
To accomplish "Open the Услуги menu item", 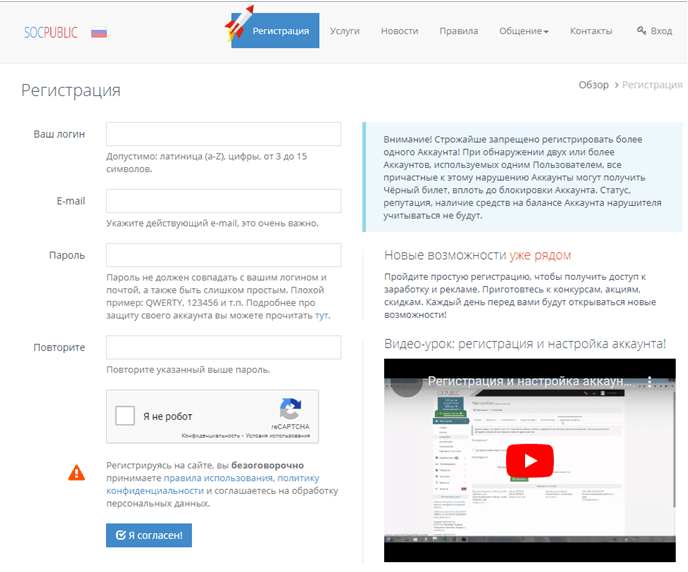I will click(344, 31).
